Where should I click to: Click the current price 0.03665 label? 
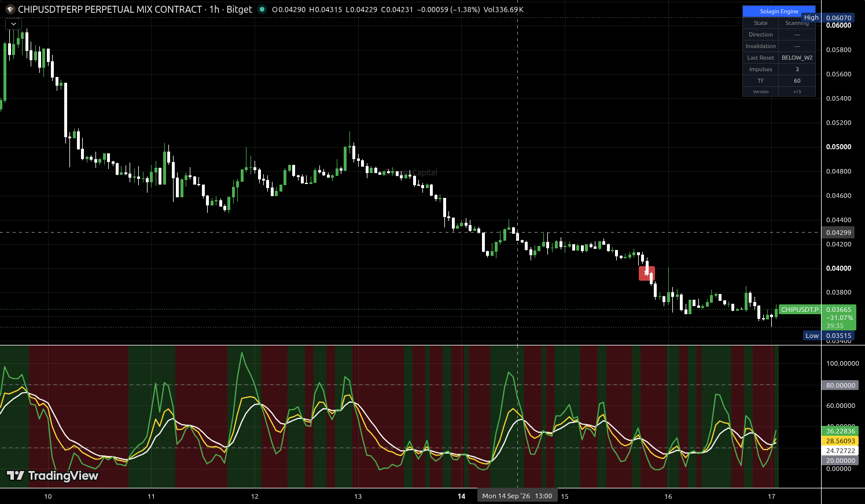point(838,310)
